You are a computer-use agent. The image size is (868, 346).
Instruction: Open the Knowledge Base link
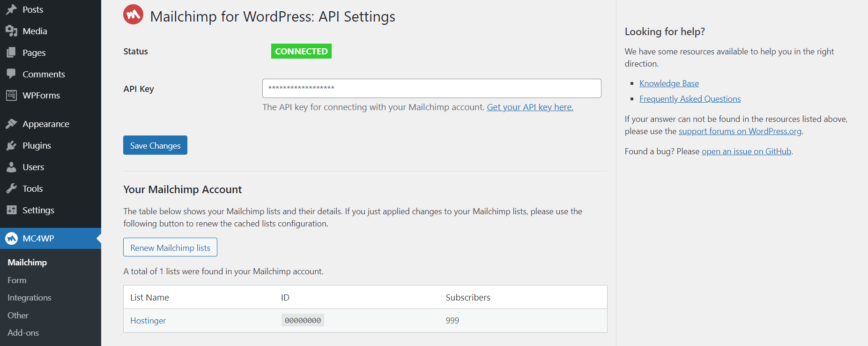click(669, 83)
